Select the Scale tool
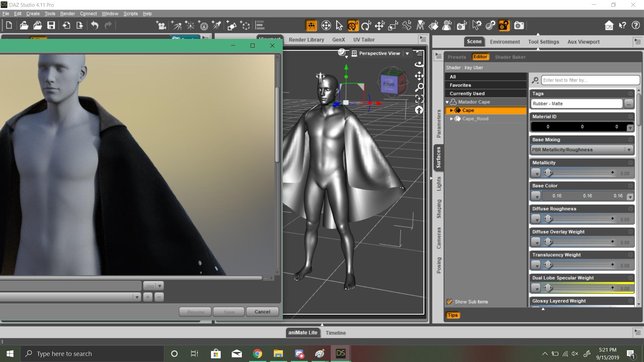 click(x=393, y=25)
